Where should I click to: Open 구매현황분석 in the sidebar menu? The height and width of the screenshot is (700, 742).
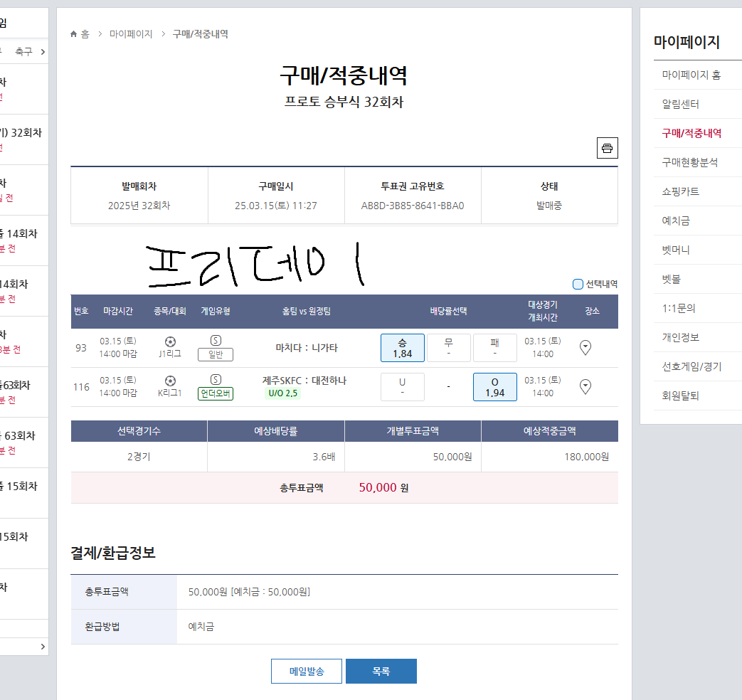coord(689,162)
